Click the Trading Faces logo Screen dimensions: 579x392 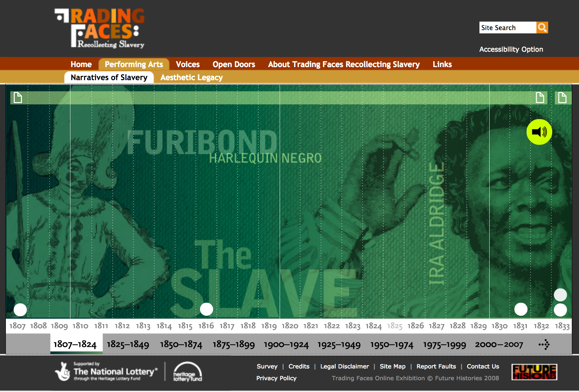pos(100,28)
